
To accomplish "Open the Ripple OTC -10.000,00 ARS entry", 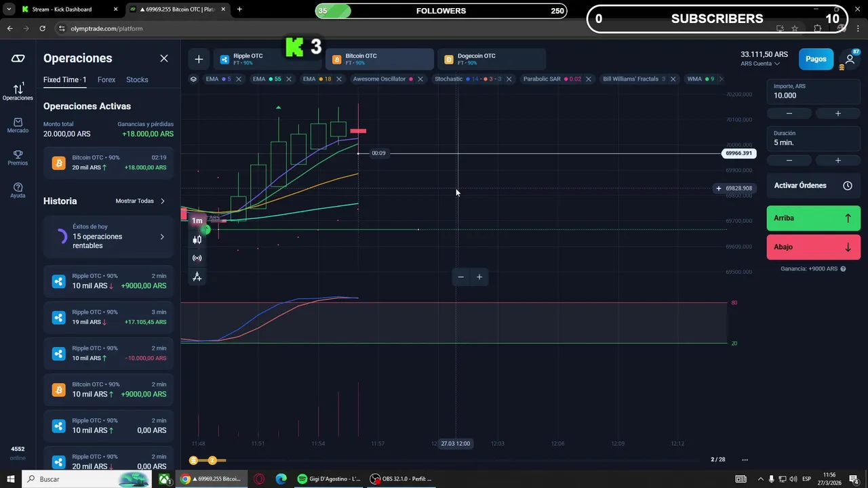I will [108, 353].
